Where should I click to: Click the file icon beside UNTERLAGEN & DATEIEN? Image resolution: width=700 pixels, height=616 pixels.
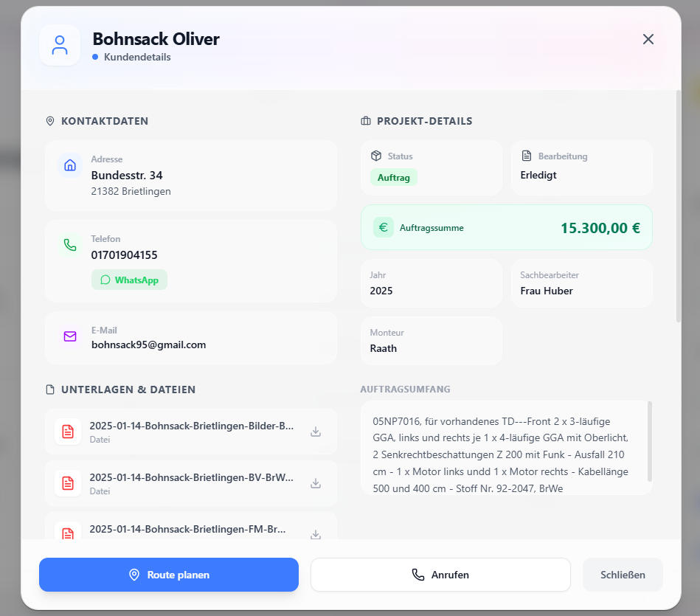(x=50, y=389)
